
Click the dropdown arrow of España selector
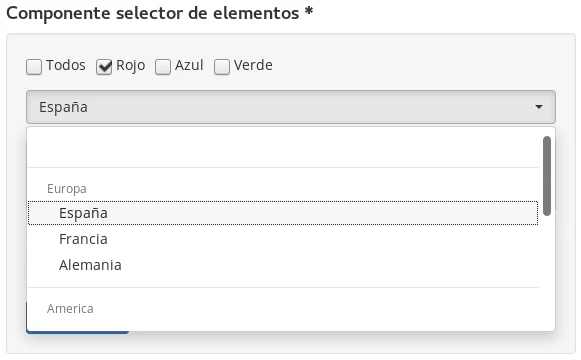click(539, 107)
